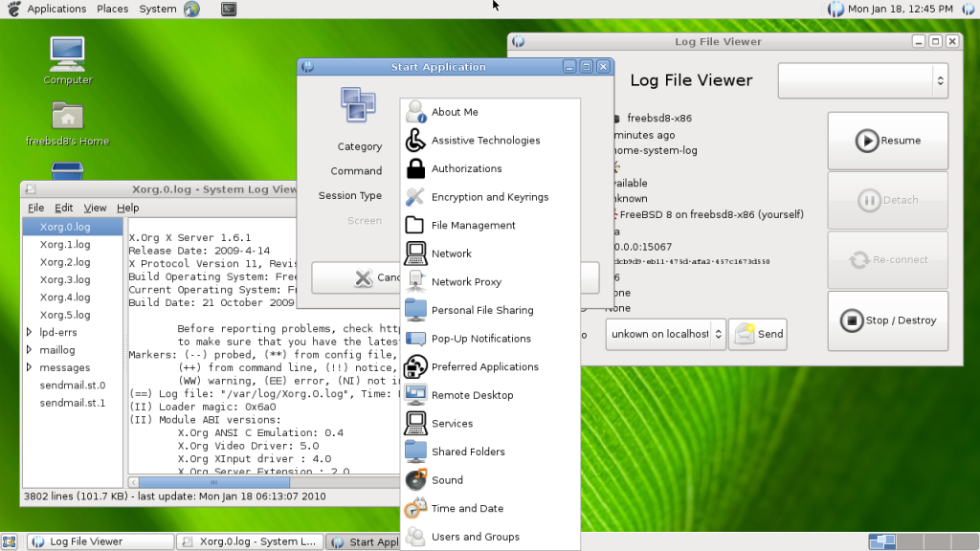
Task: Open the Sound preferences icon
Action: (415, 480)
